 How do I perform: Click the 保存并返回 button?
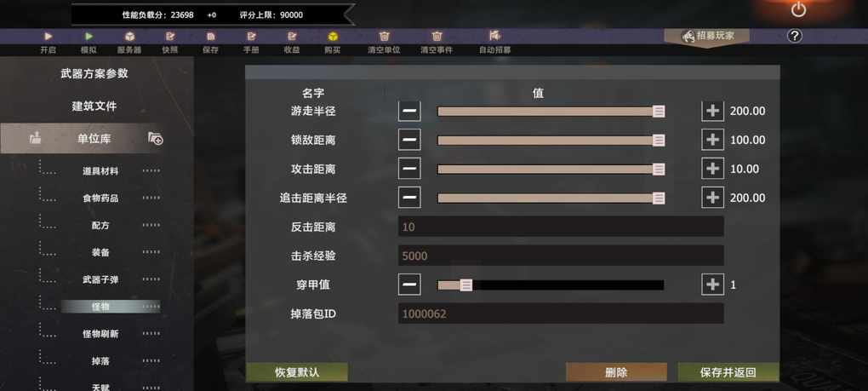pos(728,372)
